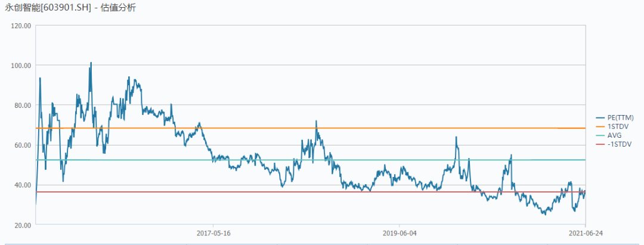Toggle the AVG legend label

tap(615, 135)
